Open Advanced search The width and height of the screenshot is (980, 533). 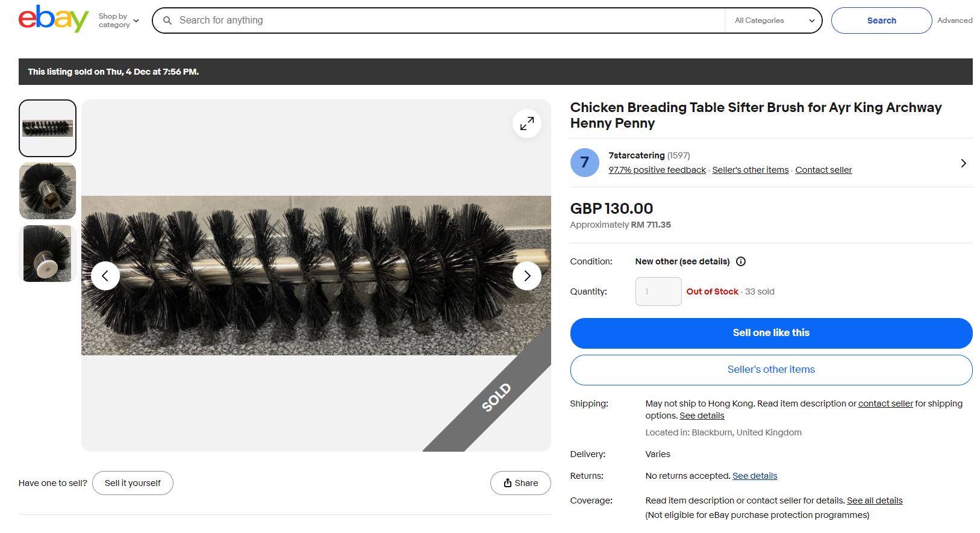(955, 20)
